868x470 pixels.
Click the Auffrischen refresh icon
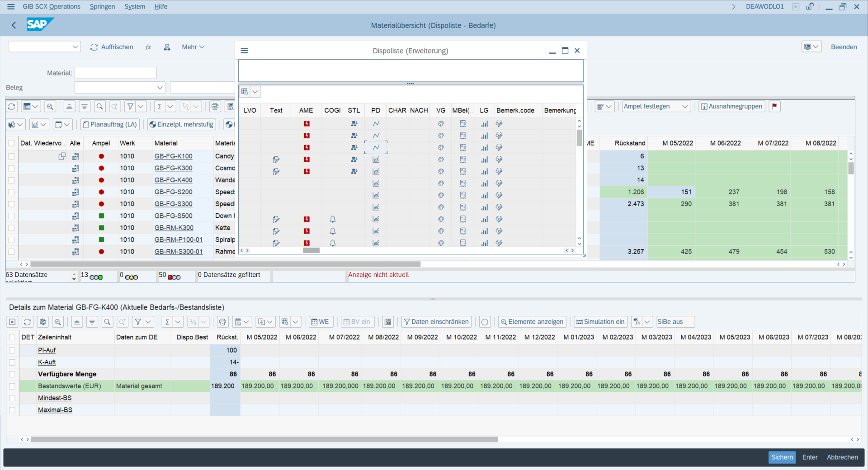pos(94,47)
